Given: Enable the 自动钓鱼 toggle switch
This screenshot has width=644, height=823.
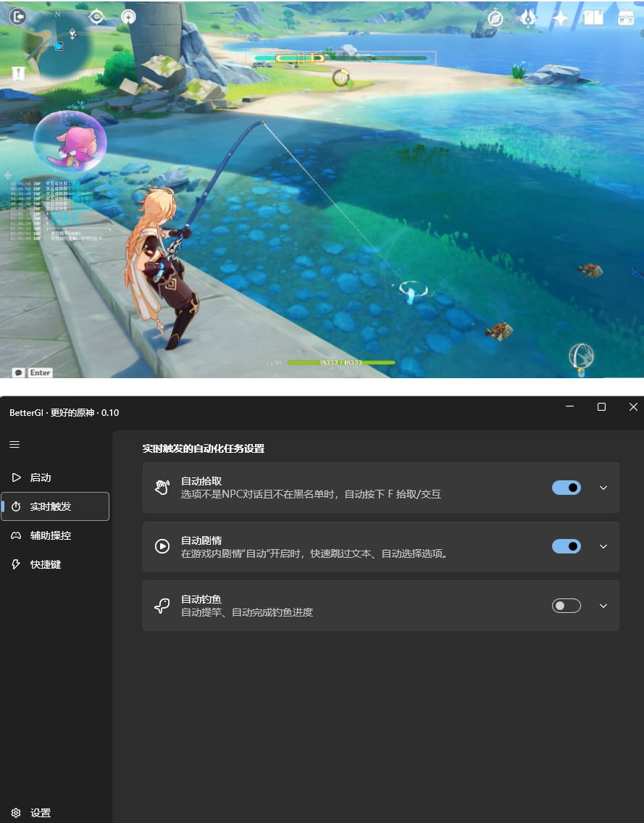Looking at the screenshot, I should [x=566, y=606].
